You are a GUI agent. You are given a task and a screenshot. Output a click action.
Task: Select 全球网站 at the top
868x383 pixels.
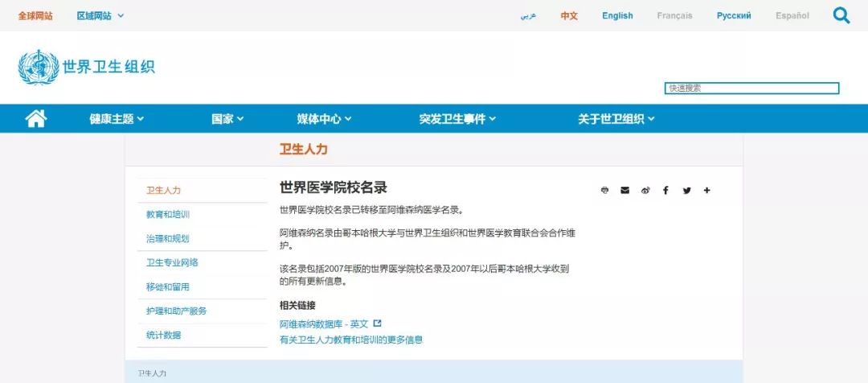click(x=35, y=16)
